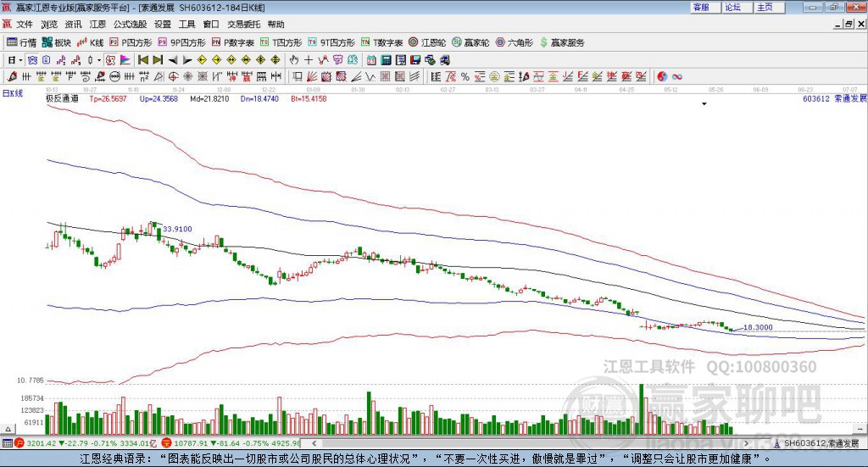Viewport: 868px width, 467px height.
Task: Click the save floppy disk icon
Action: 415,60
